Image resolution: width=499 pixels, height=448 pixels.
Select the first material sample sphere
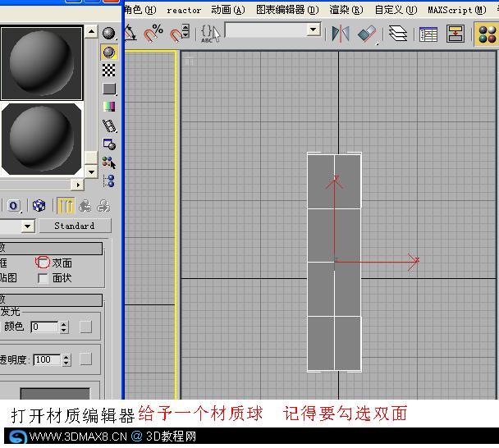[x=42, y=63]
